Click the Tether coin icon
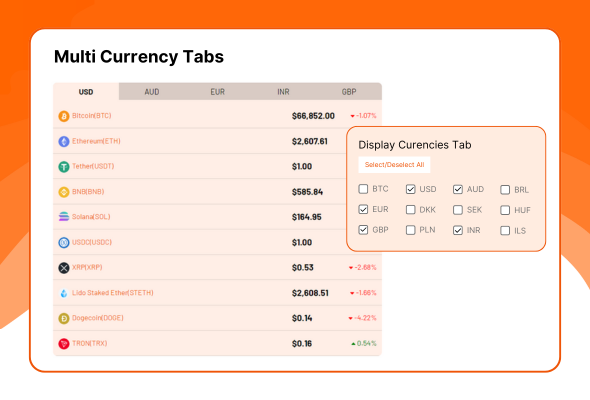 [64, 166]
